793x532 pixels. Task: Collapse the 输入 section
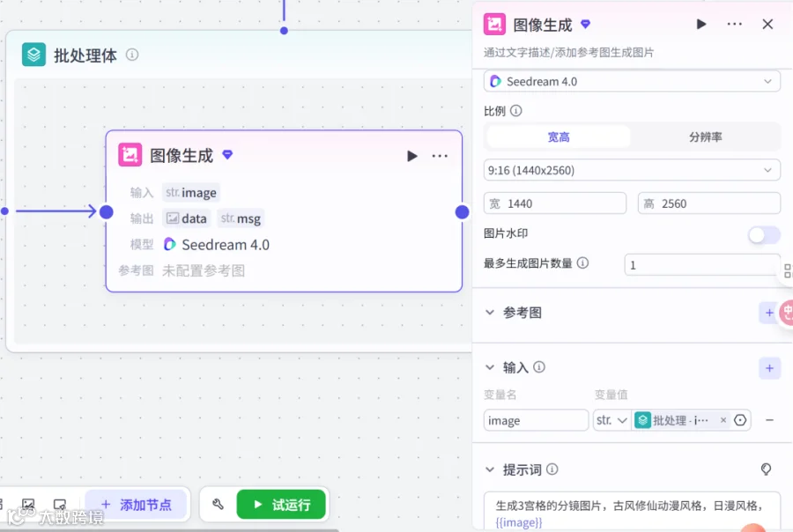[x=490, y=367]
